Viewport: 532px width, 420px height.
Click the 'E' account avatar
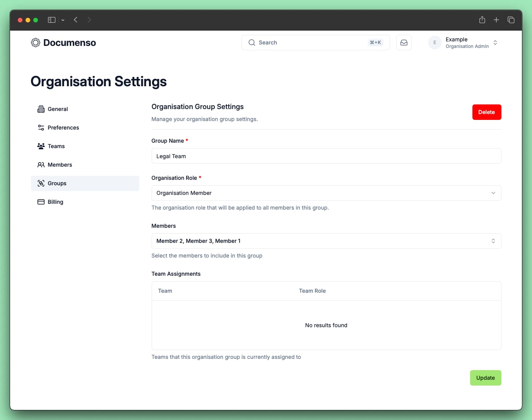[434, 43]
